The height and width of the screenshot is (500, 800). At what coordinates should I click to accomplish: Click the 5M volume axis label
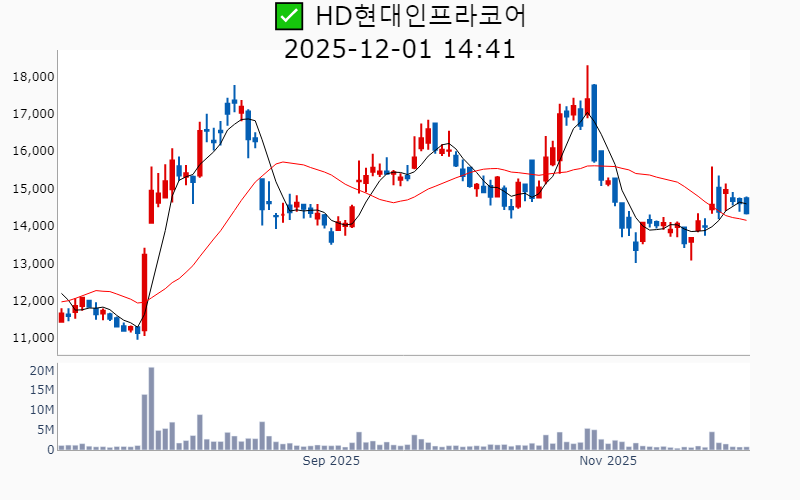tap(45, 430)
